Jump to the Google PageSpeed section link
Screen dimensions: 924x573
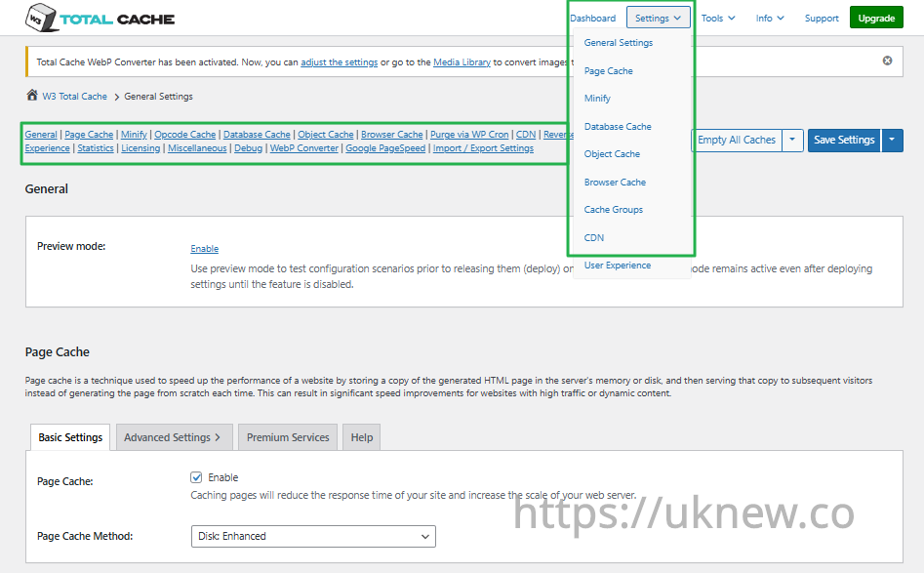click(384, 148)
